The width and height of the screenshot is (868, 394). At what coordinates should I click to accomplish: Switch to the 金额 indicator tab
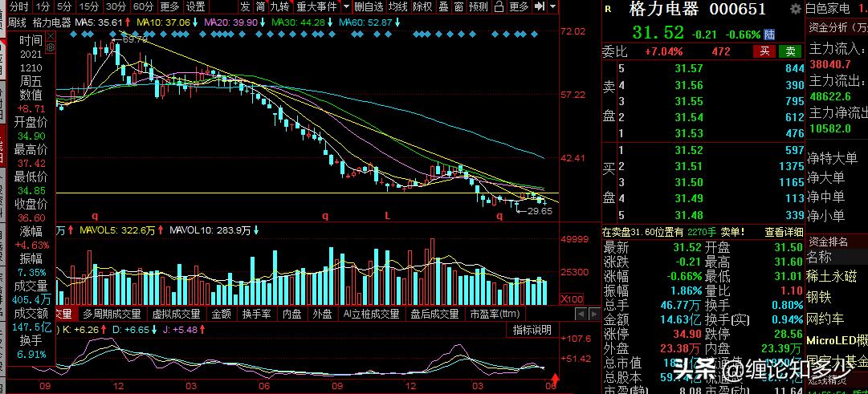pyautogui.click(x=222, y=314)
